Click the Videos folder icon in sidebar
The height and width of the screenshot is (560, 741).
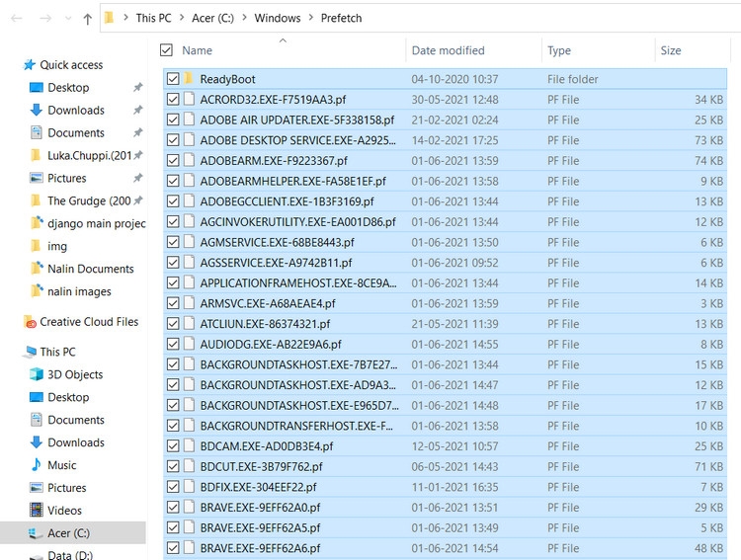click(37, 511)
